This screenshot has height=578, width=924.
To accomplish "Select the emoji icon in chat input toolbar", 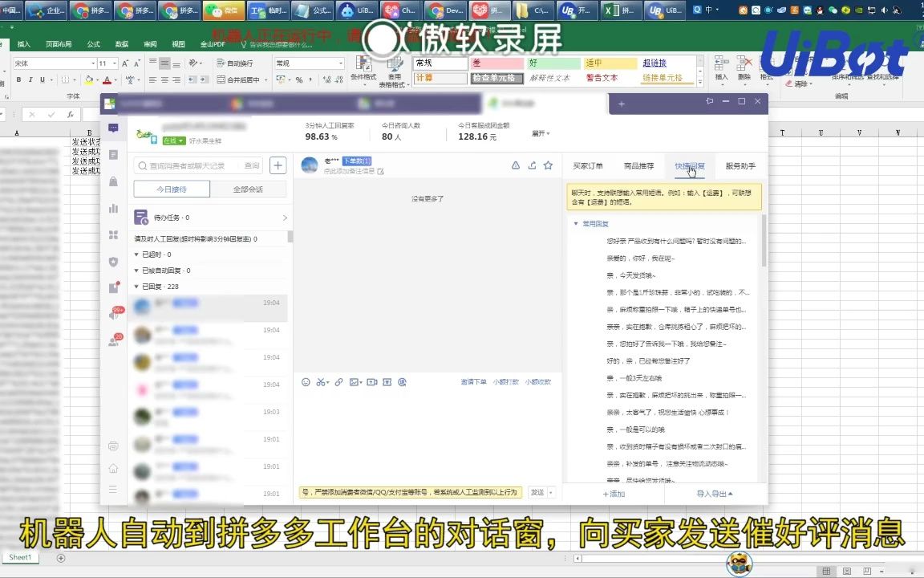I will tap(306, 382).
